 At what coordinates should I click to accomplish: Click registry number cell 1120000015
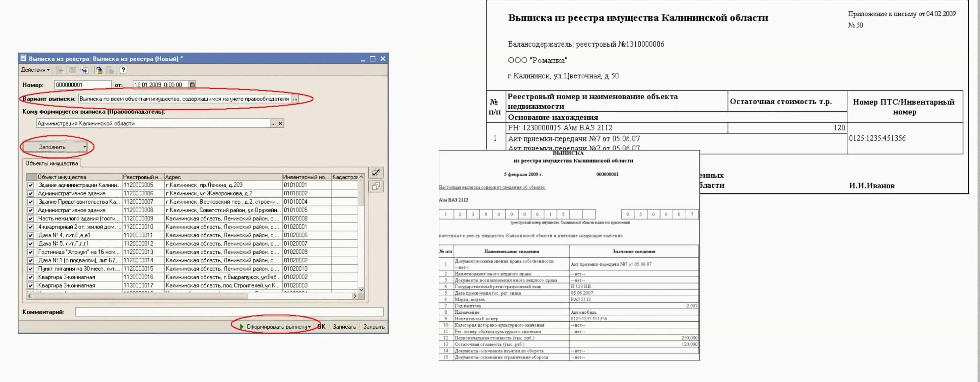[x=143, y=269]
